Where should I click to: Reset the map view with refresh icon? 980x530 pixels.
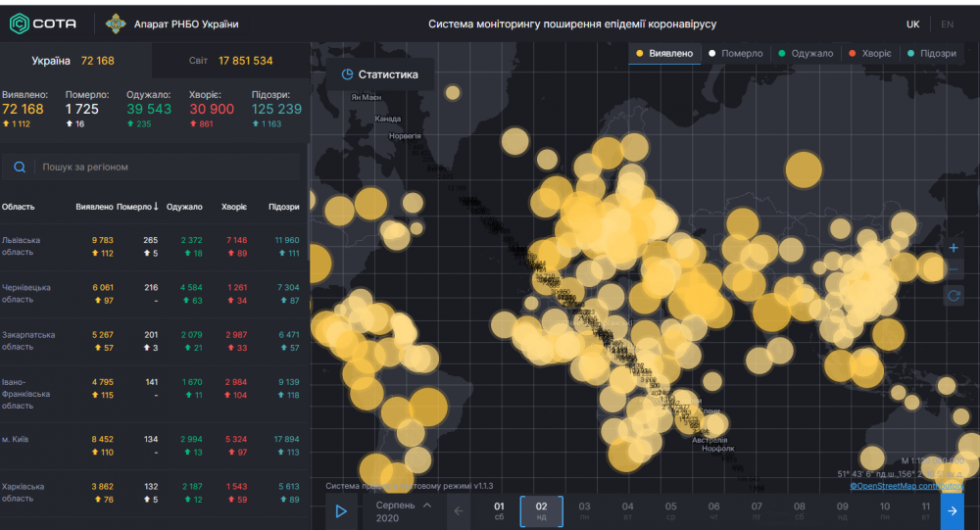(x=954, y=295)
